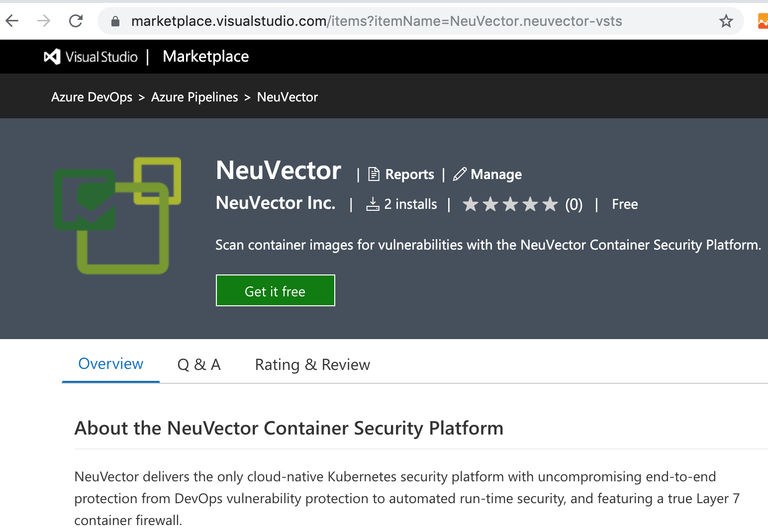Bookmark the page using the star icon
Screen dimensions: 768x532
pos(726,21)
